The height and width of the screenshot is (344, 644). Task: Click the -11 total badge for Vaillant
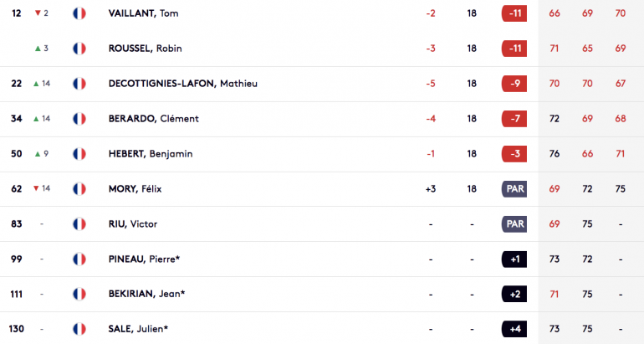[x=514, y=13]
